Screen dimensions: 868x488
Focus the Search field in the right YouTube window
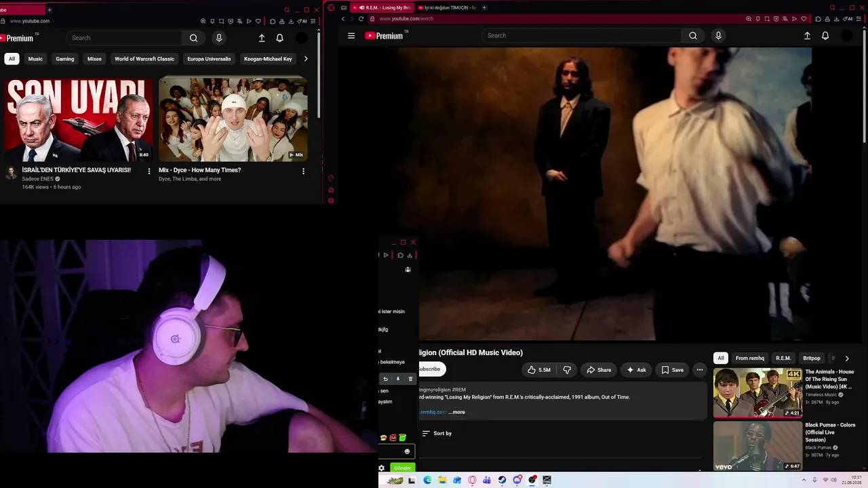(583, 36)
